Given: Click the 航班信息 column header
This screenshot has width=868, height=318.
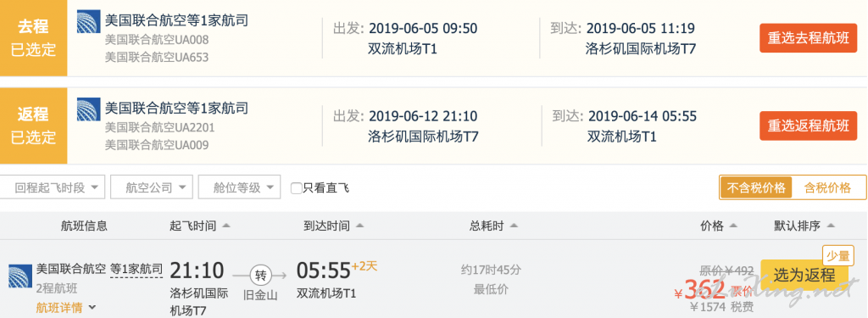Looking at the screenshot, I should 84,226.
